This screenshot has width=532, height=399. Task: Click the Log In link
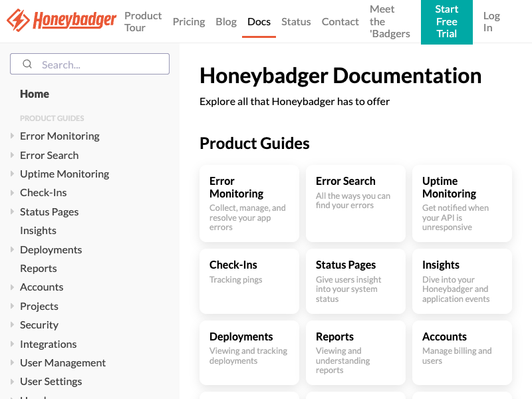(x=491, y=22)
